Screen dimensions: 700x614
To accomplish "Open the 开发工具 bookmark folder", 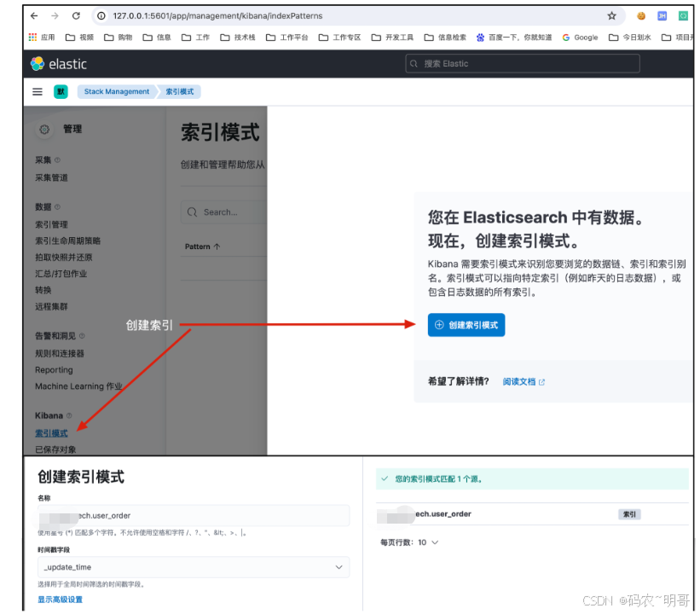I will click(392, 38).
